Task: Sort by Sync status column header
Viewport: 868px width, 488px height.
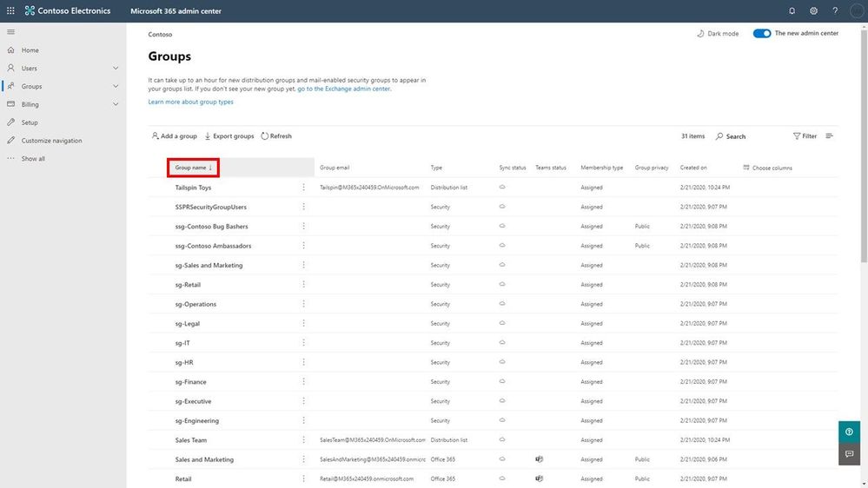Action: pos(513,168)
